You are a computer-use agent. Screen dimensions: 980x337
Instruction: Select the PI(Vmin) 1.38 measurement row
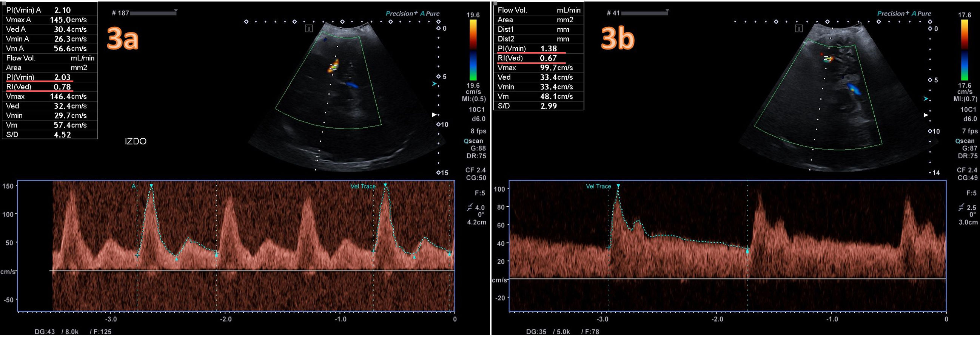click(x=538, y=48)
